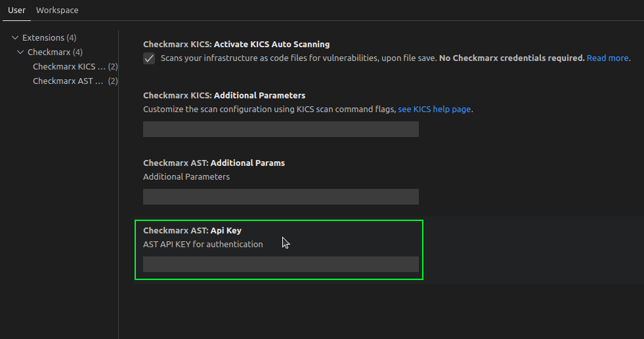This screenshot has width=644, height=339.
Task: Select Extensions (4) in settings tree
Action: coord(49,38)
